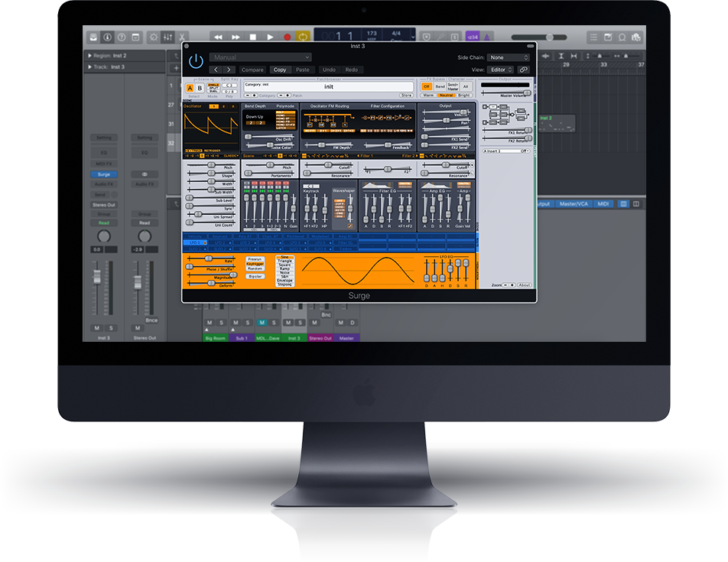Open the Mixer using the toolbar faders icon
Screen dimensions: 728x562
tap(167, 37)
